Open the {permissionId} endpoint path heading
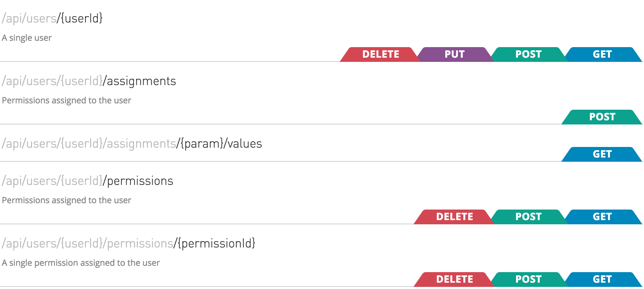This screenshot has width=644, height=289. (x=129, y=243)
